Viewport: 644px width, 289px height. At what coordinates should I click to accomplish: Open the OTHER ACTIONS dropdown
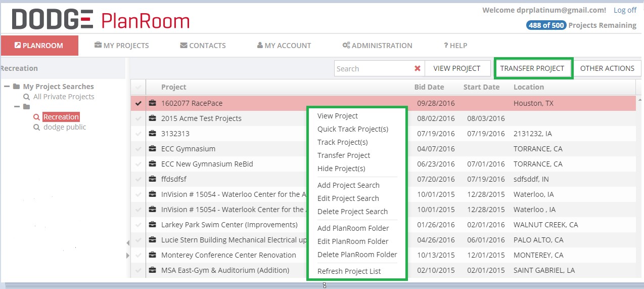point(607,68)
